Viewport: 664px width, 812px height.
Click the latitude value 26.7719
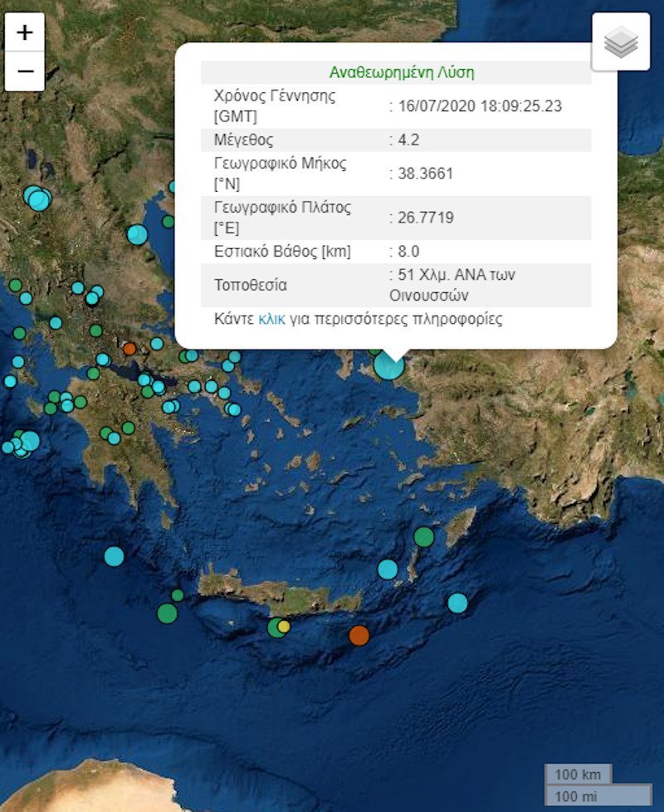tap(426, 218)
